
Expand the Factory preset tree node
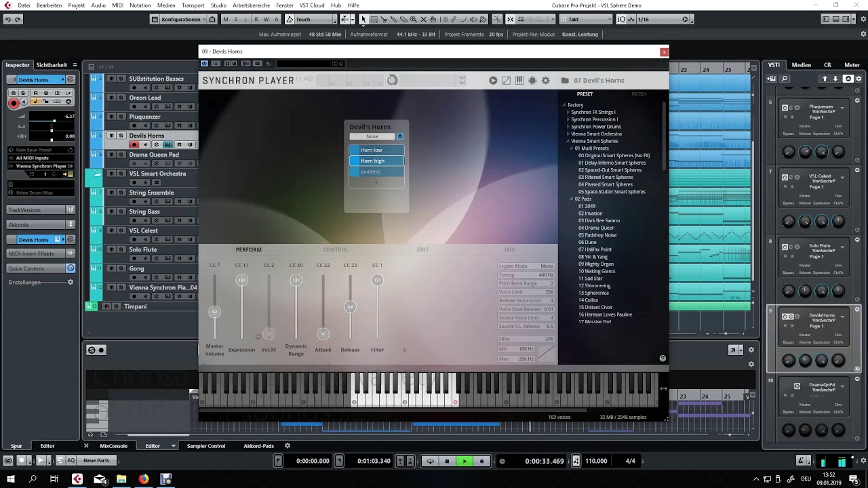[563, 105]
